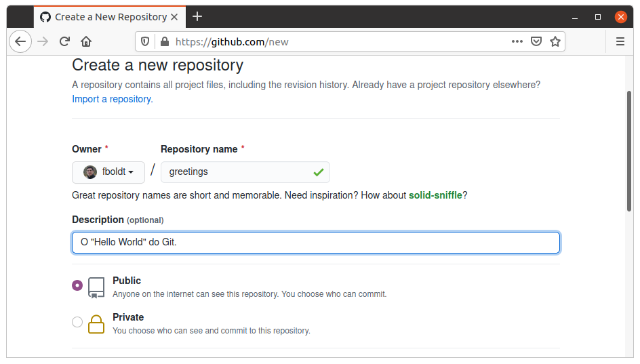Expand the fboldt owner dropdown
The image size is (640, 364).
pos(108,172)
